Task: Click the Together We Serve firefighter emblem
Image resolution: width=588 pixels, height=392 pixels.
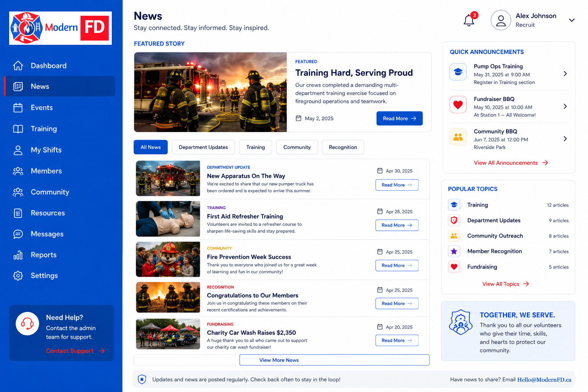Action: click(x=461, y=322)
